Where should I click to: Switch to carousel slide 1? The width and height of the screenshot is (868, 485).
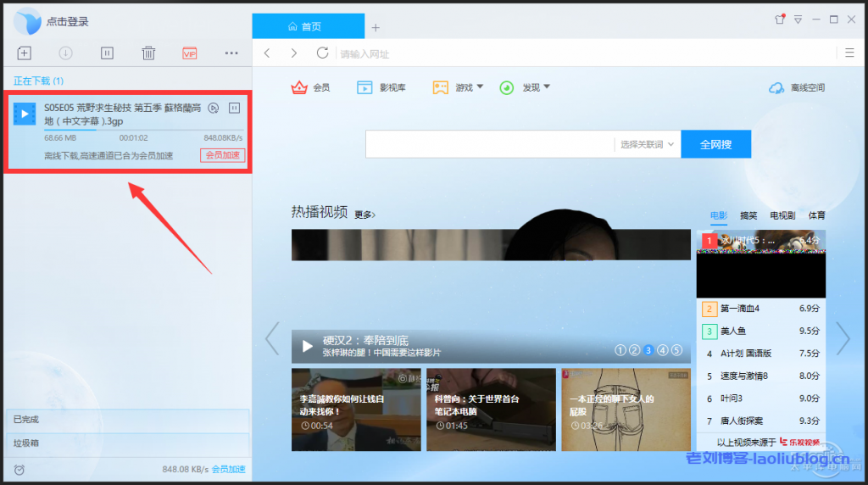(620, 350)
